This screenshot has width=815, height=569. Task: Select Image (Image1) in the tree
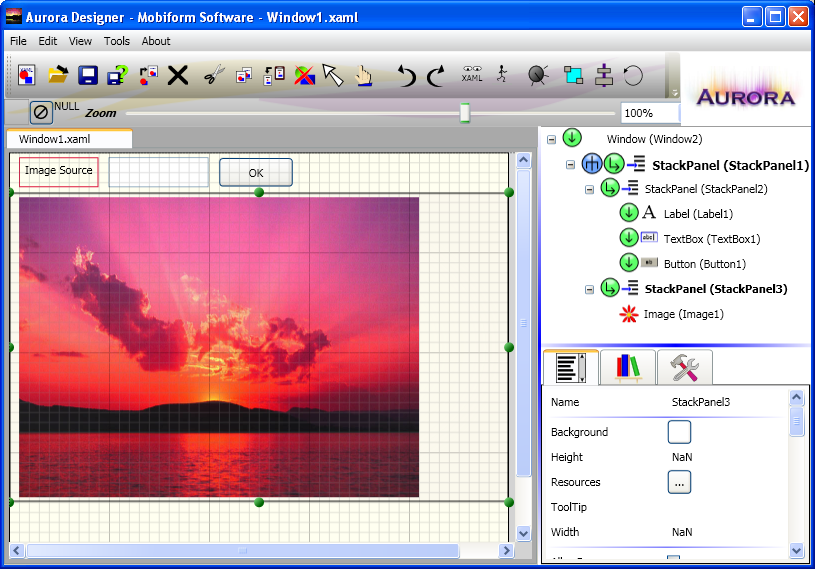click(683, 314)
